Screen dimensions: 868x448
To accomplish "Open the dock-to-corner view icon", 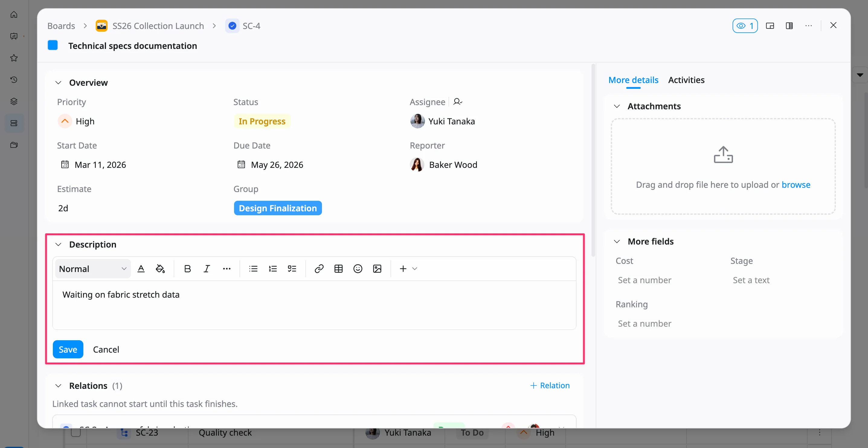I will (770, 26).
